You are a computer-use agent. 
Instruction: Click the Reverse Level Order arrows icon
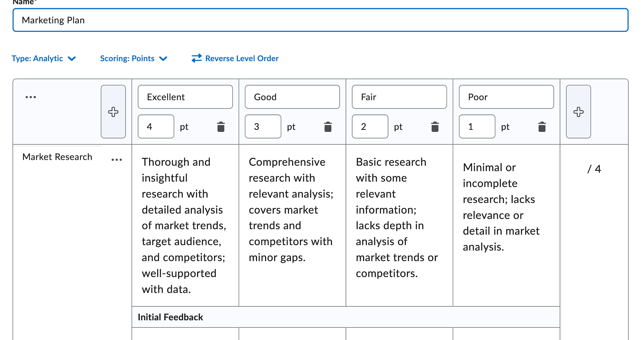pos(197,58)
